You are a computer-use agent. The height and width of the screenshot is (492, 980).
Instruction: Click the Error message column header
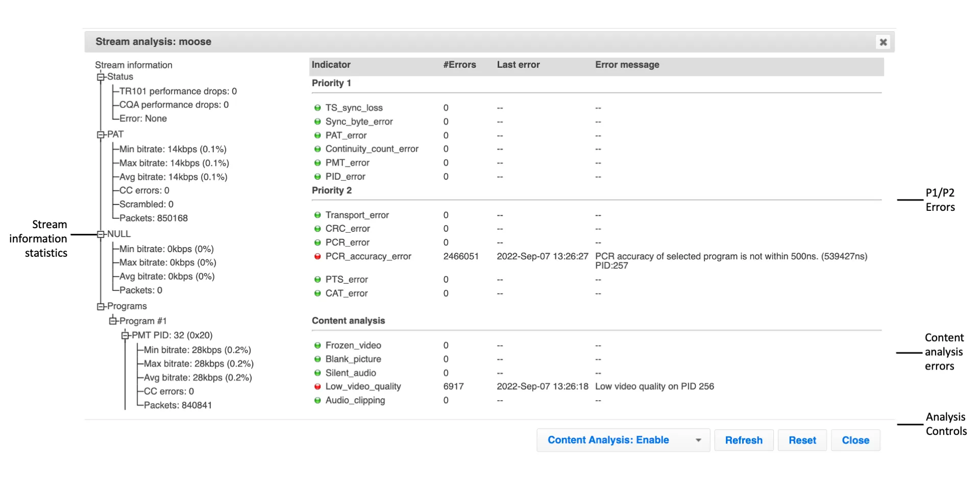627,65
